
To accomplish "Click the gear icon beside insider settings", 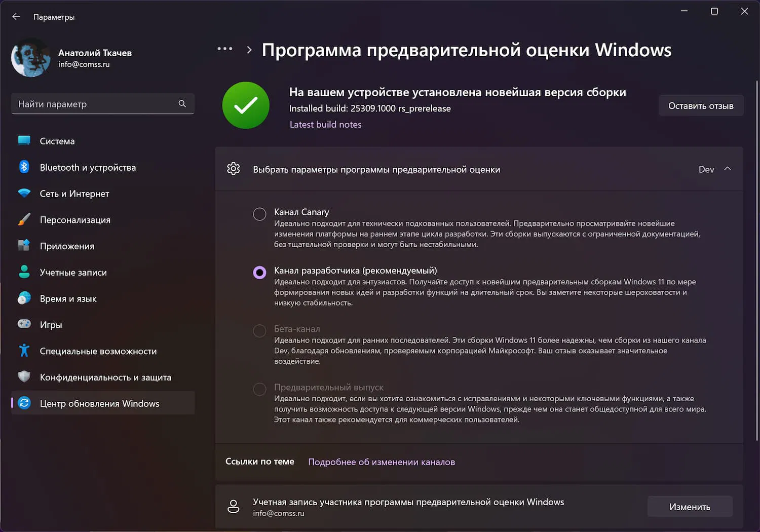I will (234, 169).
